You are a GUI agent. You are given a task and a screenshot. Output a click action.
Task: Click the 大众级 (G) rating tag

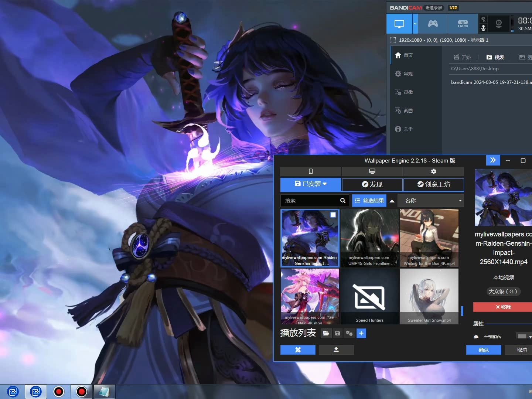tap(503, 291)
